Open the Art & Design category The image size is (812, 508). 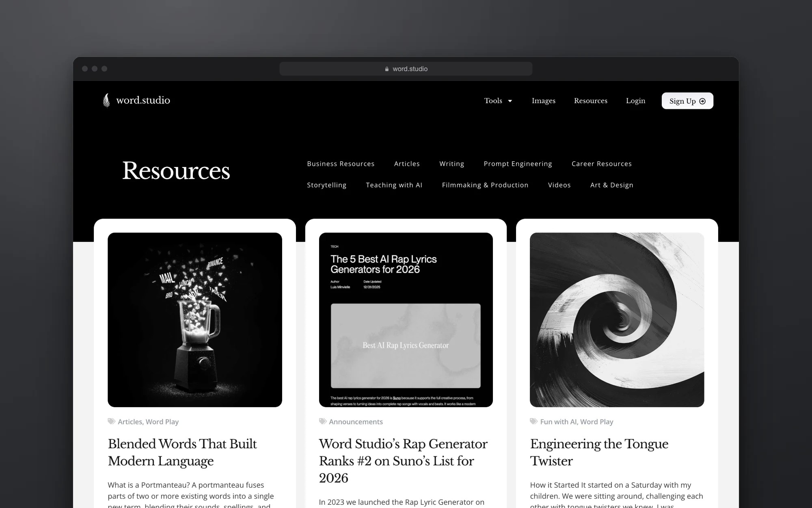(611, 185)
